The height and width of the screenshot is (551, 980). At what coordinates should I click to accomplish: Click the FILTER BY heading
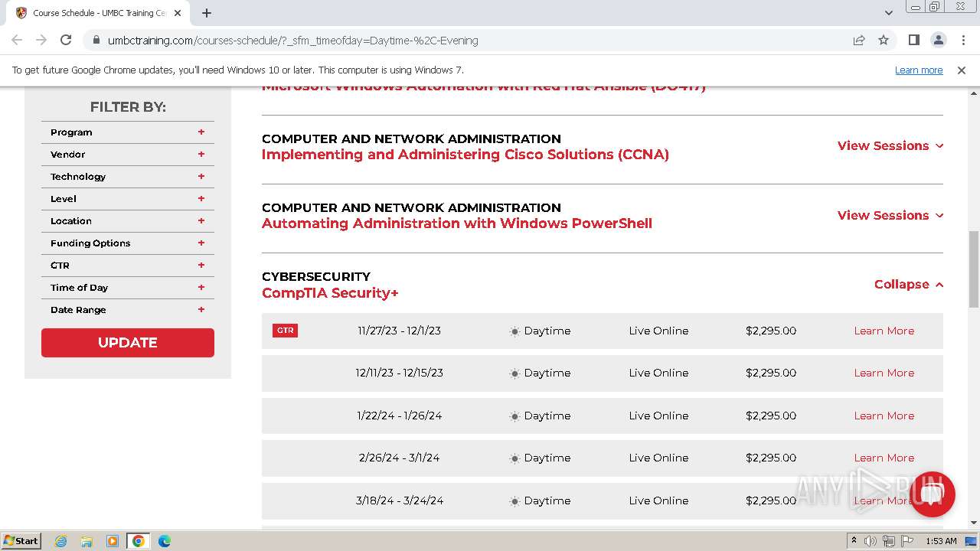[x=128, y=107]
